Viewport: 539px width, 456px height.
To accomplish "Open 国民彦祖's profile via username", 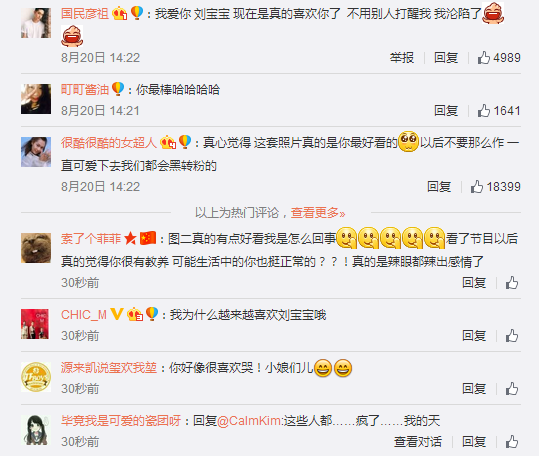I will point(85,14).
